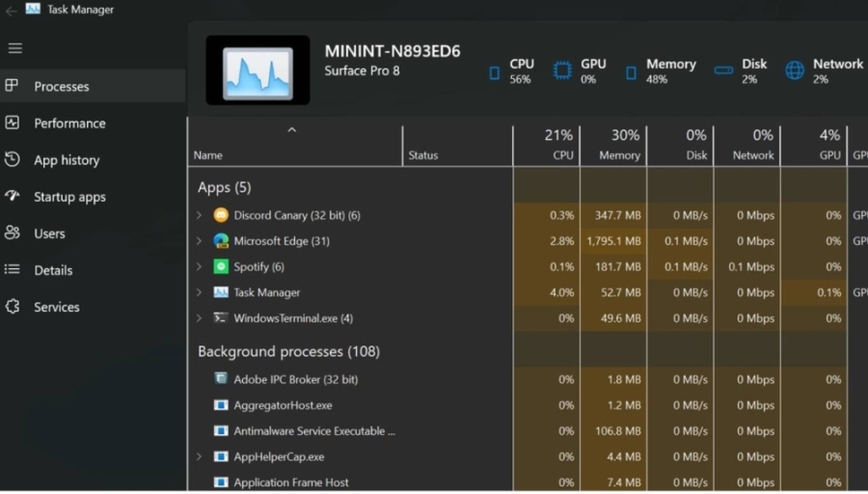The height and width of the screenshot is (494, 868).
Task: Expand the Discord Canary process group
Action: [x=200, y=215]
